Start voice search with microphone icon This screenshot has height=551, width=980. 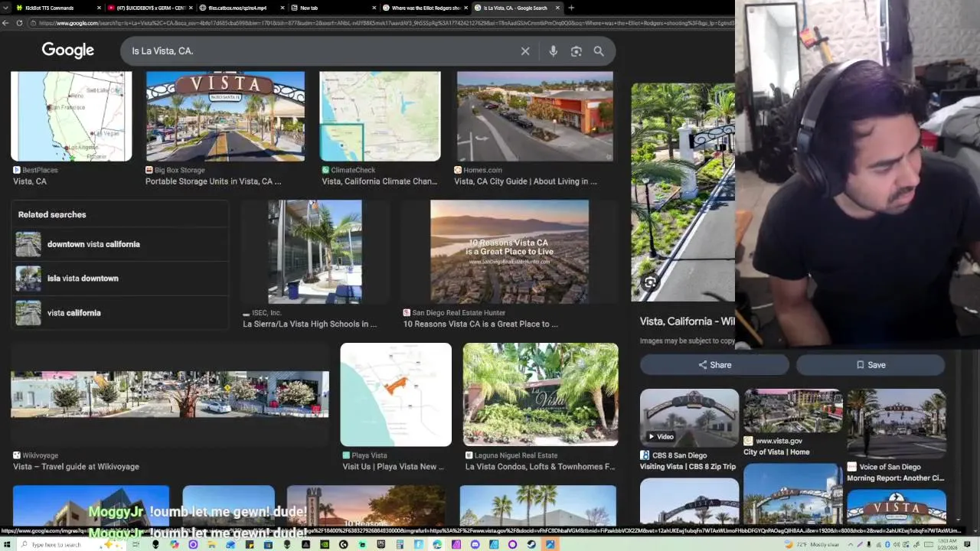click(553, 51)
